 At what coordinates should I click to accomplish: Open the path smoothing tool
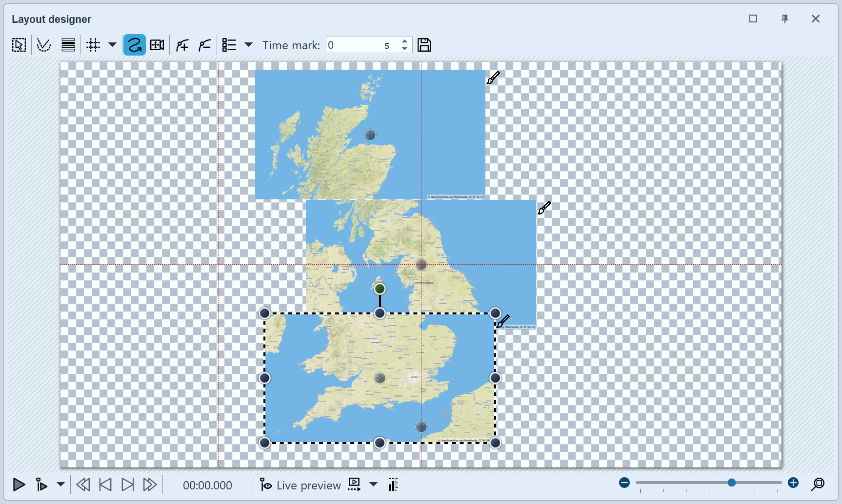(43, 44)
